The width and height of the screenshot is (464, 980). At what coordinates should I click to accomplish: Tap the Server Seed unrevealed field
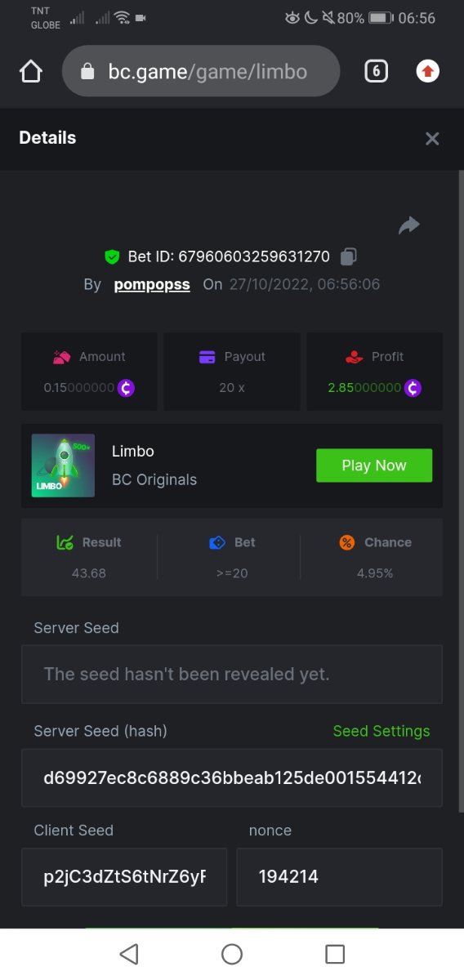[x=232, y=675]
